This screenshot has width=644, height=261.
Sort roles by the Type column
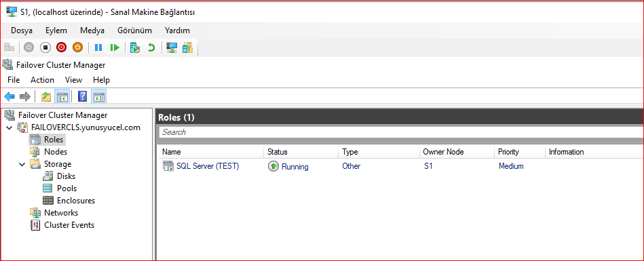click(379, 152)
